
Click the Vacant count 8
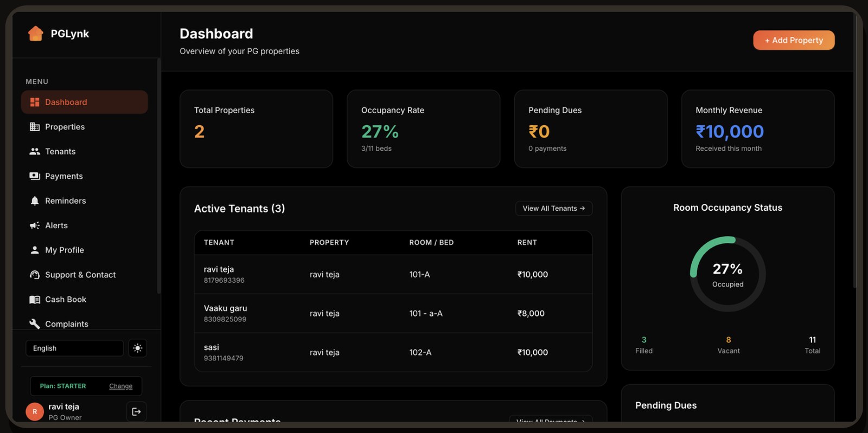(x=729, y=340)
